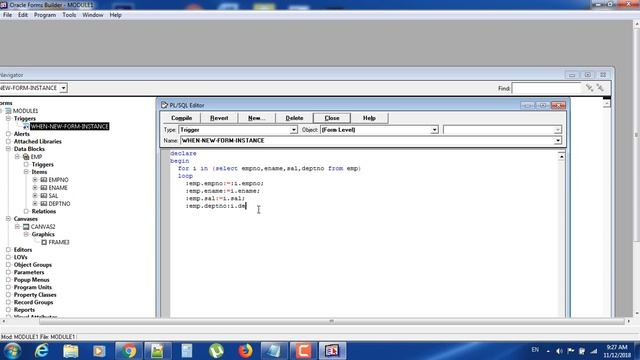The height and width of the screenshot is (360, 640).
Task: Click the EMPNO item icon
Action: (x=44, y=180)
